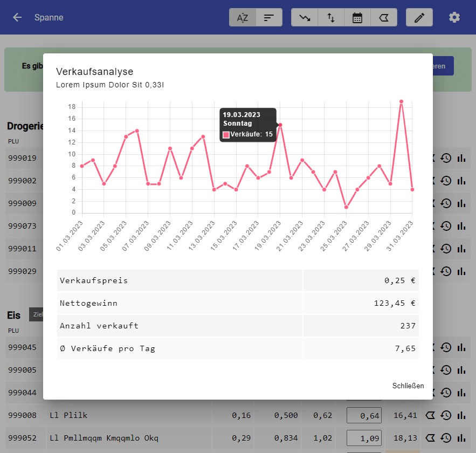The width and height of the screenshot is (476, 453).
Task: Click the pencil edit button
Action: point(419,18)
